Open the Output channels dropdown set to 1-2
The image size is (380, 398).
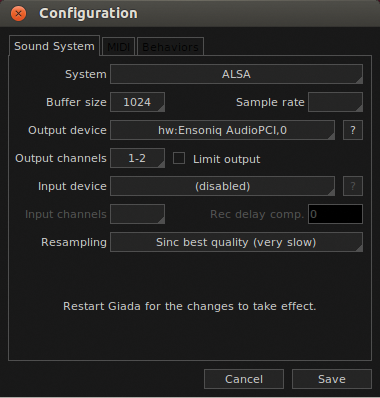(137, 158)
